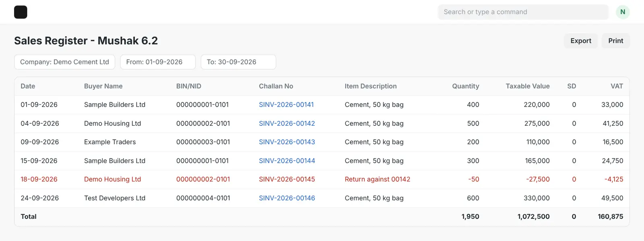Click VAT amount 49,500

(612, 198)
